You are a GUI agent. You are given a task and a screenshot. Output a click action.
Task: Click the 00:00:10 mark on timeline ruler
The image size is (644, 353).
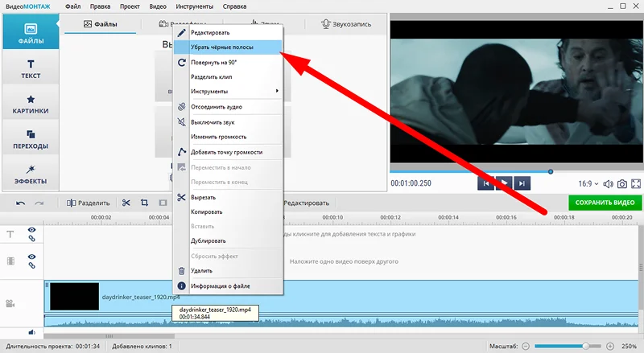[x=332, y=218]
